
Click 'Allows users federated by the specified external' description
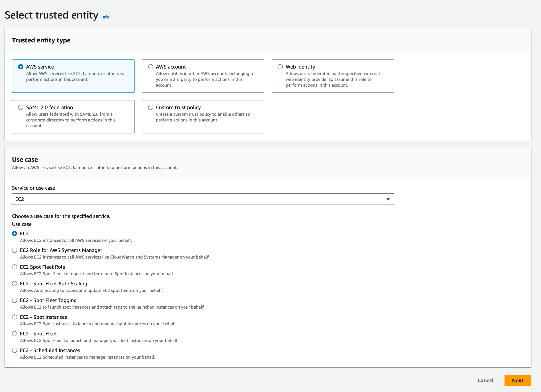333,79
